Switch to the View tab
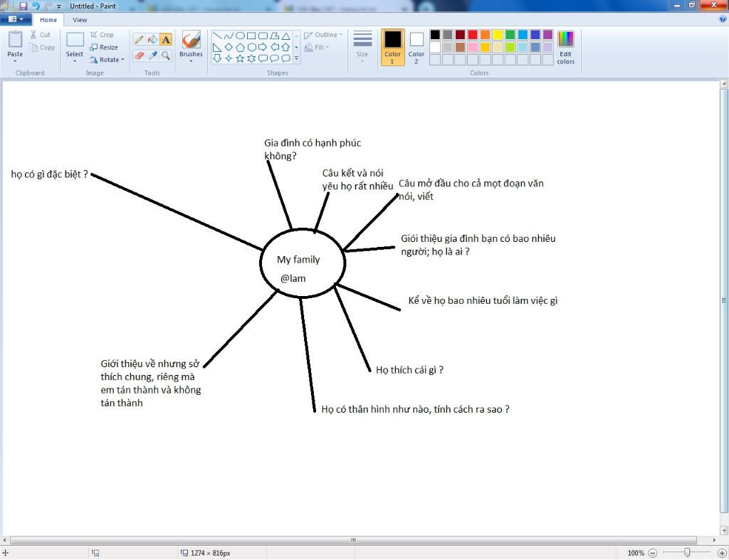The image size is (729, 560). 80,19
